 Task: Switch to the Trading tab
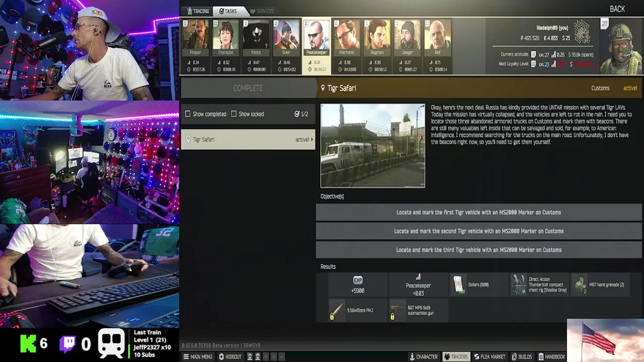[198, 11]
